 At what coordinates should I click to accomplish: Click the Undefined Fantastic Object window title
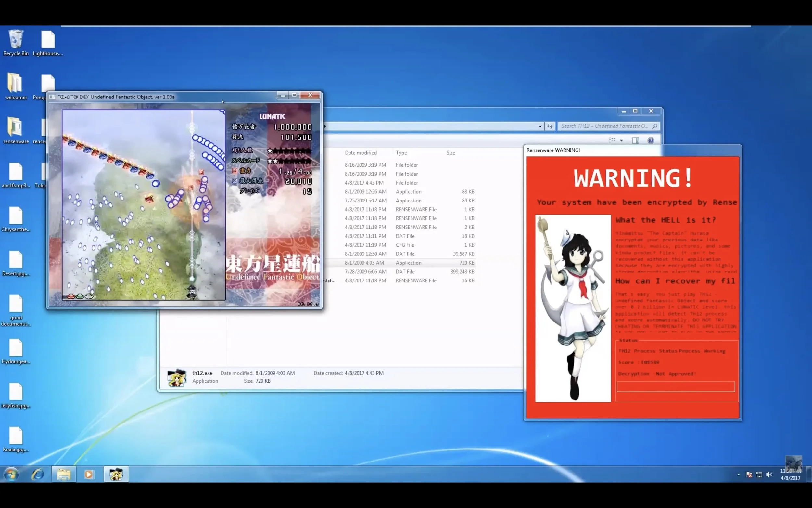coord(116,97)
